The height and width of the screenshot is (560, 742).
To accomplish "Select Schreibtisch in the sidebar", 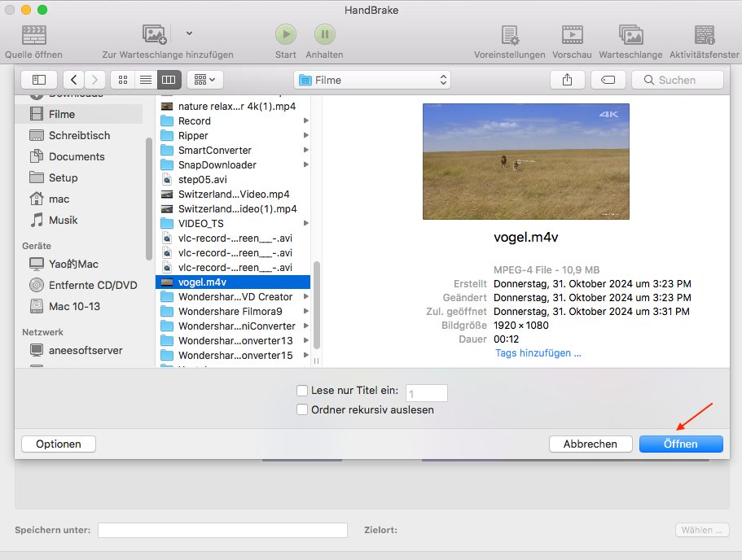I will (78, 135).
